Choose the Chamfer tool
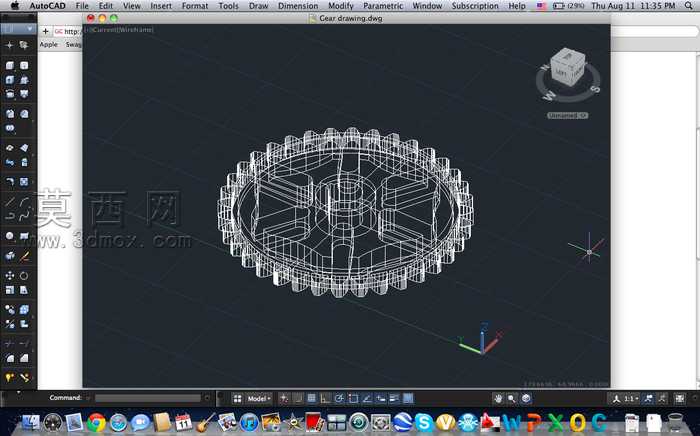The image size is (700, 436). click(24, 358)
